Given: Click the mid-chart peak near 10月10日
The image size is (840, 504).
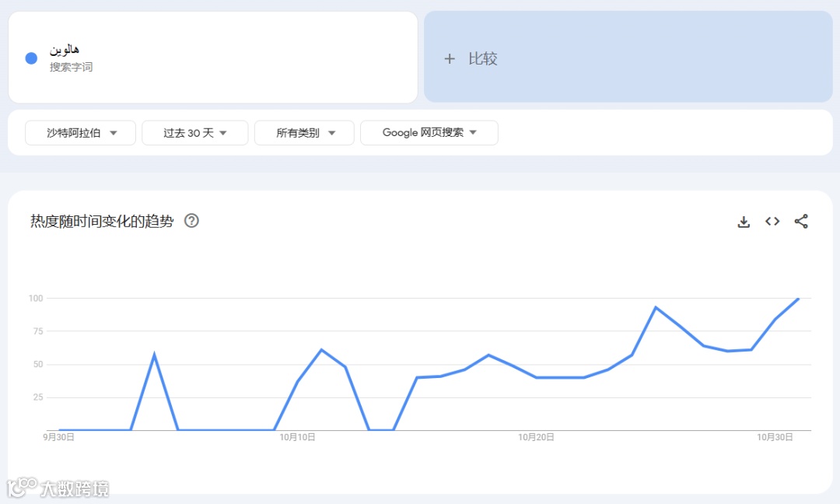Looking at the screenshot, I should click(320, 350).
